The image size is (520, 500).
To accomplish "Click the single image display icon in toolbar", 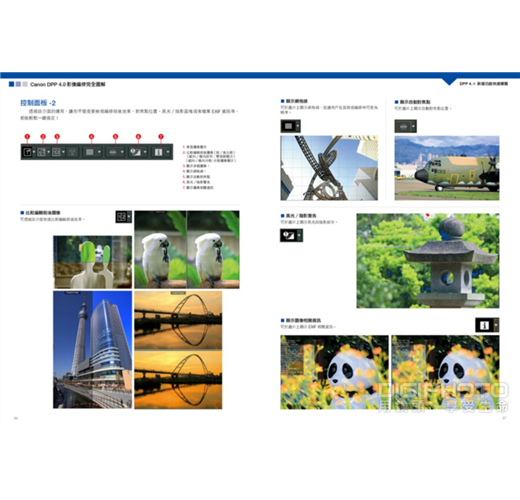I will [27, 152].
